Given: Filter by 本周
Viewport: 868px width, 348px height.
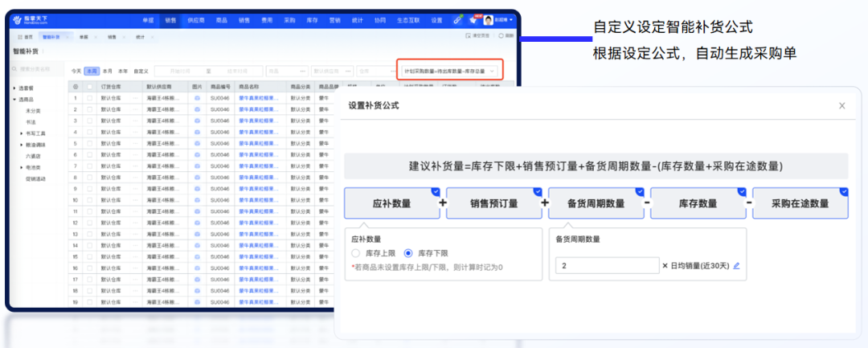Looking at the screenshot, I should pos(92,72).
